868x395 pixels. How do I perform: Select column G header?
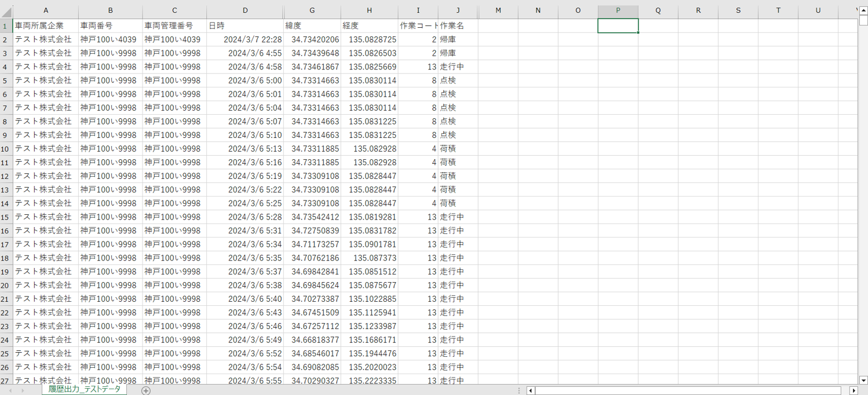[312, 10]
